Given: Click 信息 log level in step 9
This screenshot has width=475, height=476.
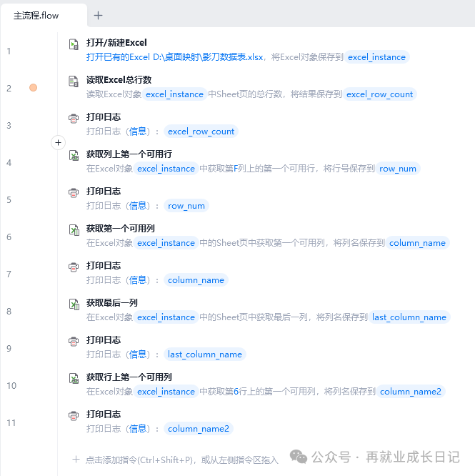Looking at the screenshot, I should pyautogui.click(x=138, y=354).
